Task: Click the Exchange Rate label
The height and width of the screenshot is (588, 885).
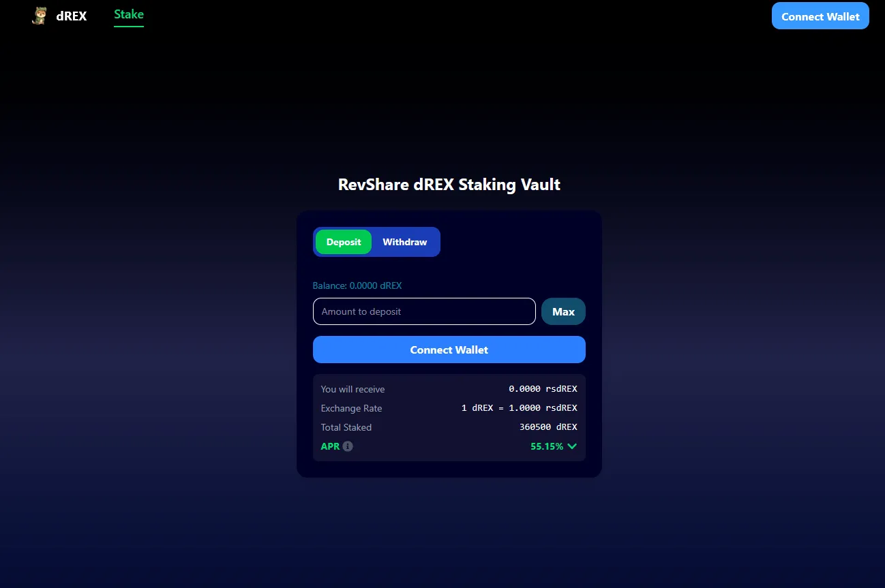Action: pyautogui.click(x=351, y=408)
